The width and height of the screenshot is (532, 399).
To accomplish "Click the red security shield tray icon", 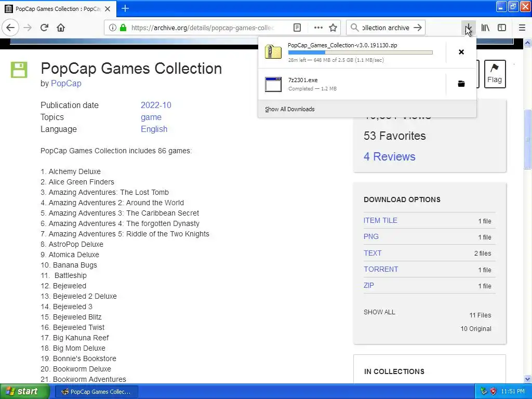I will [x=494, y=392].
